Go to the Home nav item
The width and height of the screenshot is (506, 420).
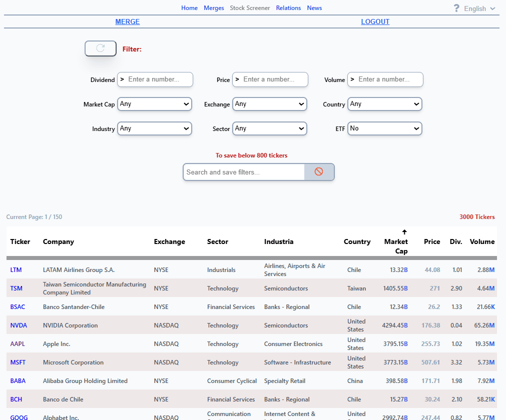pyautogui.click(x=189, y=8)
